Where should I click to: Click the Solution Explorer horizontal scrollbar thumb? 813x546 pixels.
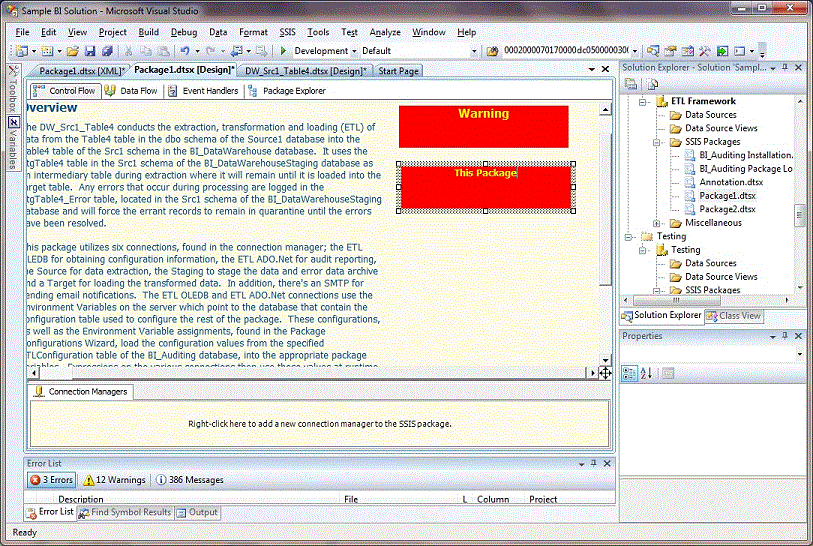[x=677, y=300]
